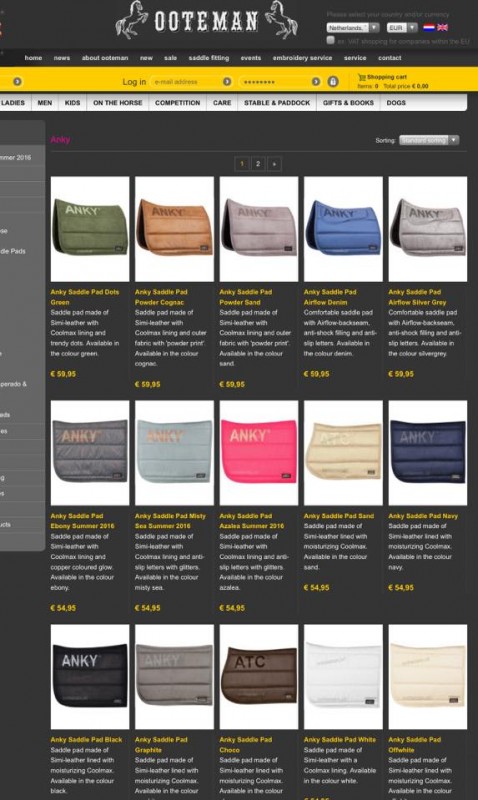Viewport: 478px width, 800px height.
Task: Click the arrow after the password field
Action: (316, 82)
